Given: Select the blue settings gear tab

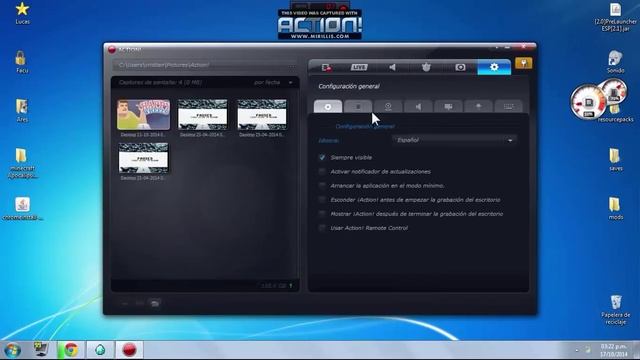Looking at the screenshot, I should [x=494, y=67].
